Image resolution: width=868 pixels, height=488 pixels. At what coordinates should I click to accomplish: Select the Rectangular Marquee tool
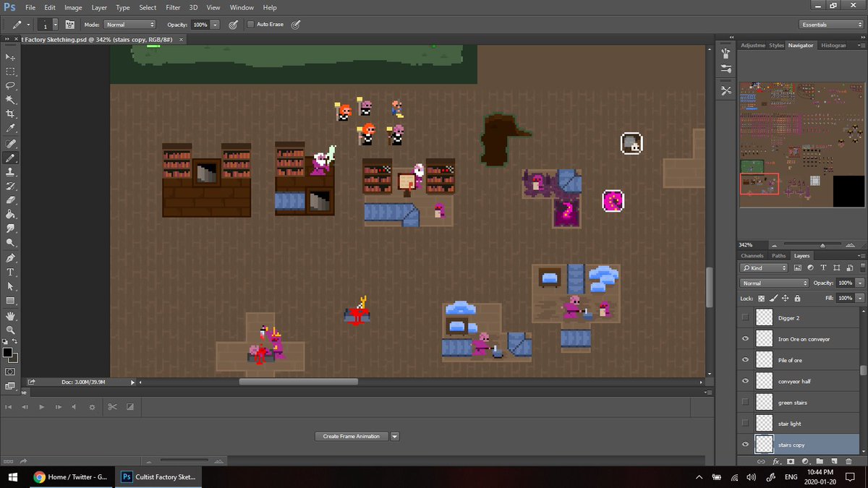11,72
